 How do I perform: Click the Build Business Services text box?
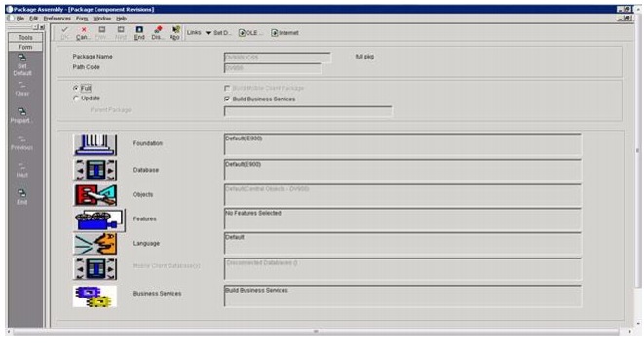(x=402, y=297)
